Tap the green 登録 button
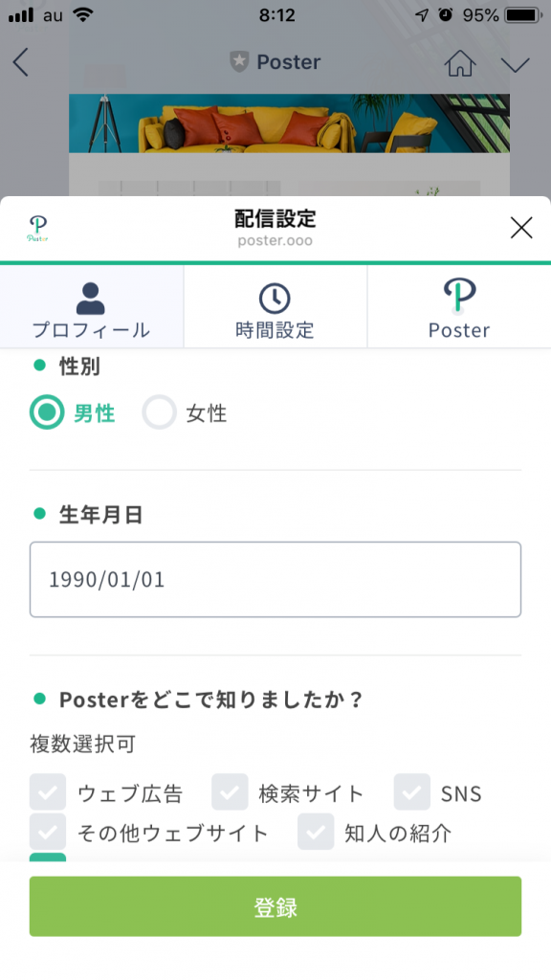 275,906
